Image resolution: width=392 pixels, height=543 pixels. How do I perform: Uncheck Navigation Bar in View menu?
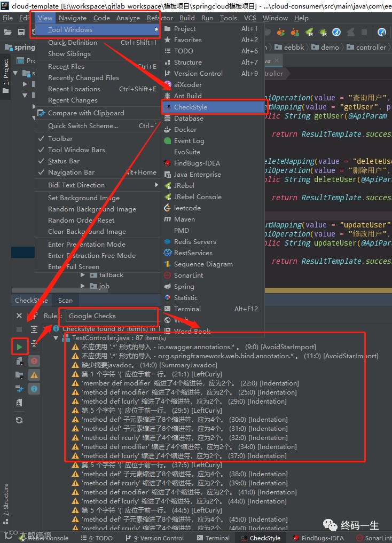[98, 172]
